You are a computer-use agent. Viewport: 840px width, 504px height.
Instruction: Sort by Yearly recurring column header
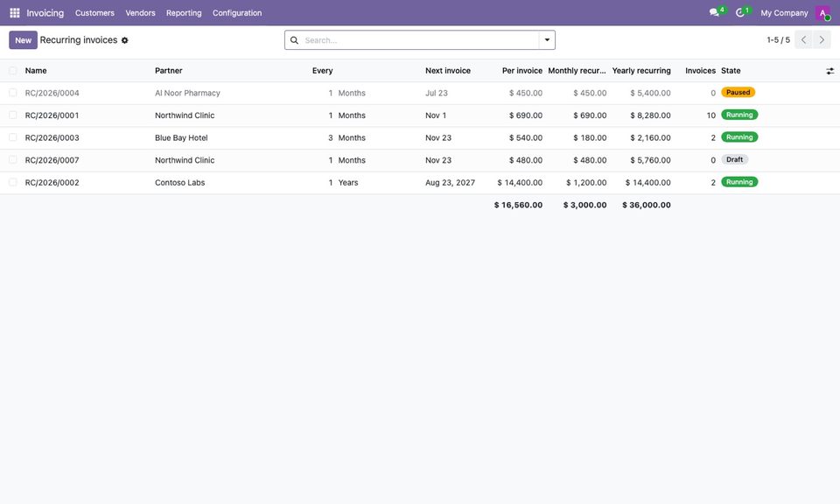(641, 71)
